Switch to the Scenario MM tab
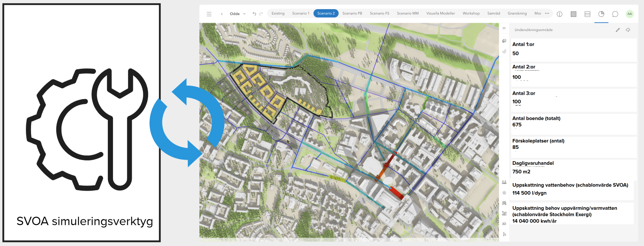Screen dimensions: 644x246 click(408, 14)
